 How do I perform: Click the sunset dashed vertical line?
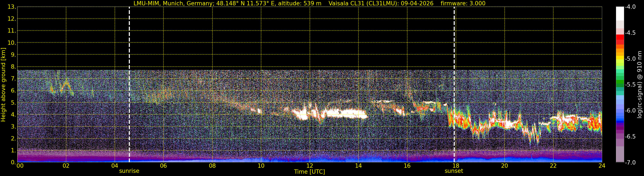[454, 85]
